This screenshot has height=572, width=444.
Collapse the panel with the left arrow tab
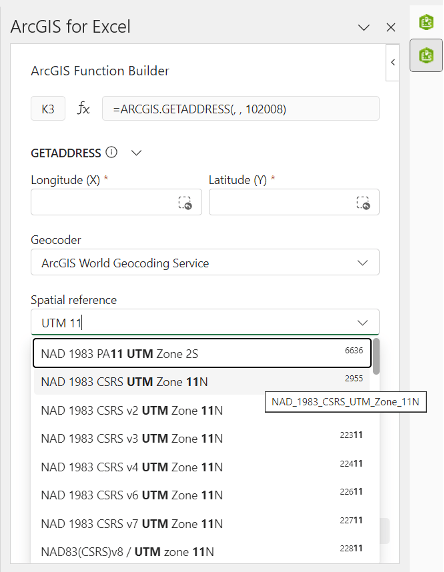393,62
